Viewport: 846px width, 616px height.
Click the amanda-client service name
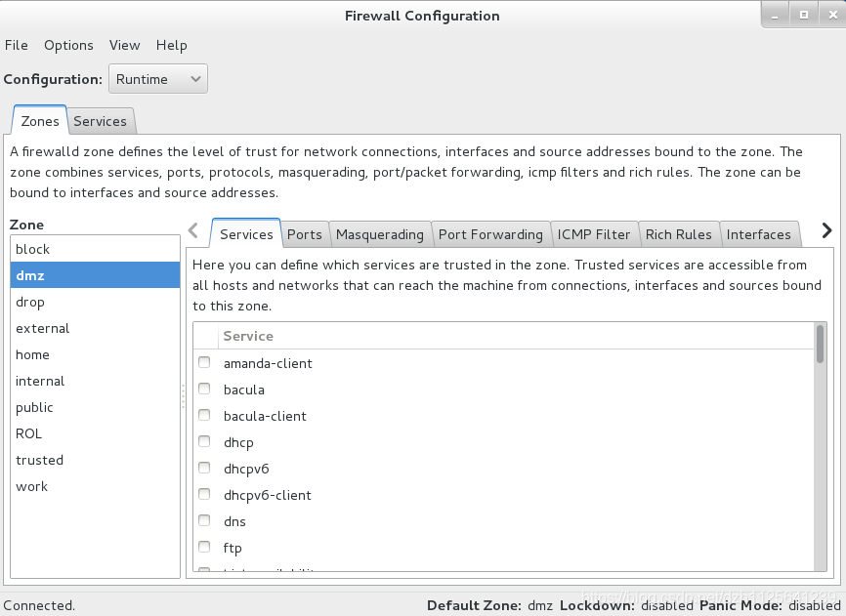(x=268, y=363)
